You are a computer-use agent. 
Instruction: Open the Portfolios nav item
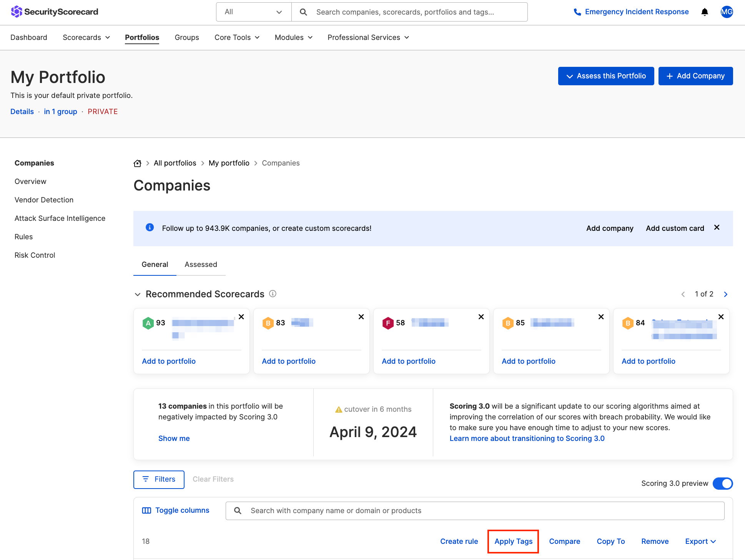pos(142,37)
